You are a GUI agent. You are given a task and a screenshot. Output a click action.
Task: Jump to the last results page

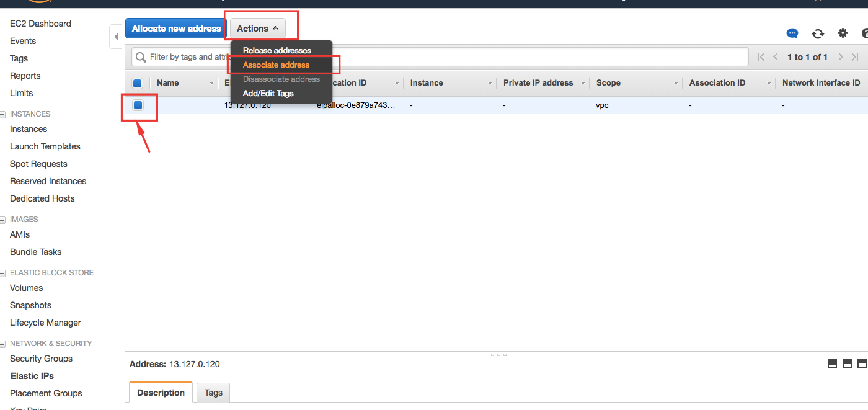855,57
